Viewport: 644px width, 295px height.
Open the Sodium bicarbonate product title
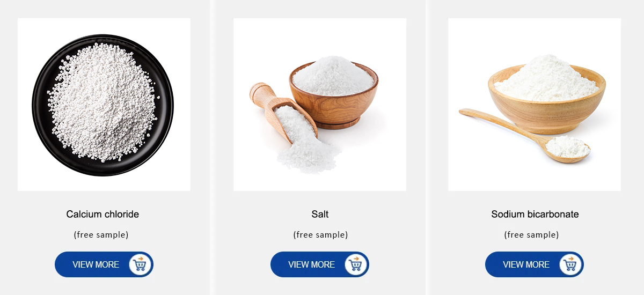[x=535, y=214]
